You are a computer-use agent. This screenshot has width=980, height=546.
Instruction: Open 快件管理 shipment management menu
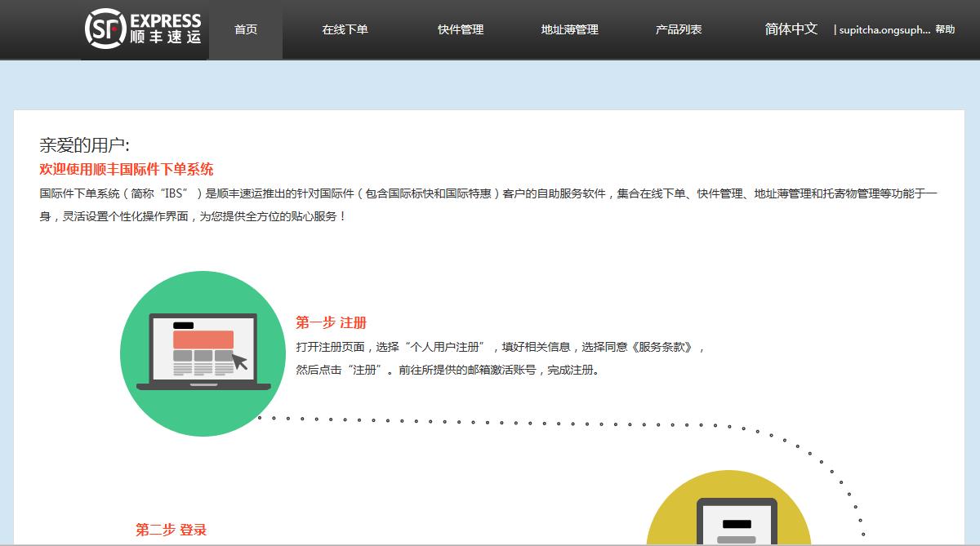461,29
